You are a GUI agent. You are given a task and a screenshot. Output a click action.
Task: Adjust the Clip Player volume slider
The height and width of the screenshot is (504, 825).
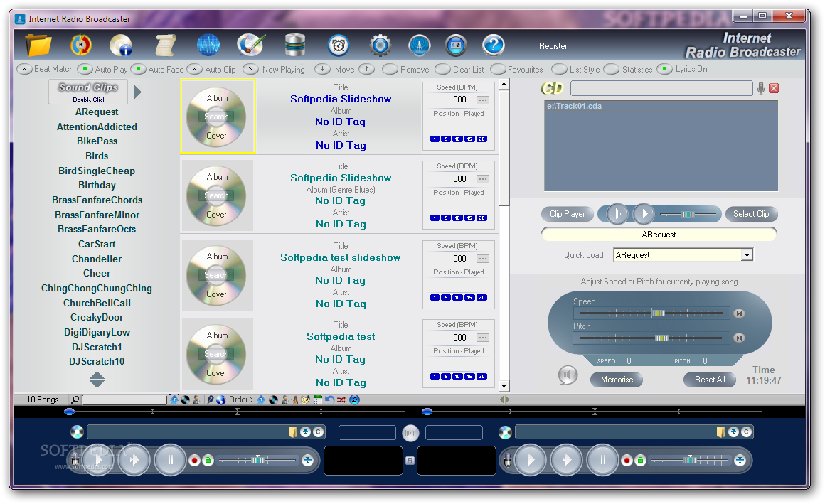tap(688, 214)
